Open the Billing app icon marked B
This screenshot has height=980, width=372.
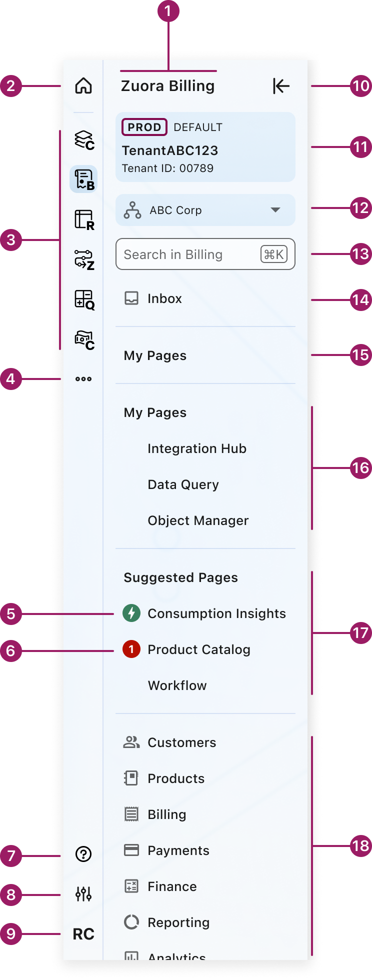coord(83,179)
